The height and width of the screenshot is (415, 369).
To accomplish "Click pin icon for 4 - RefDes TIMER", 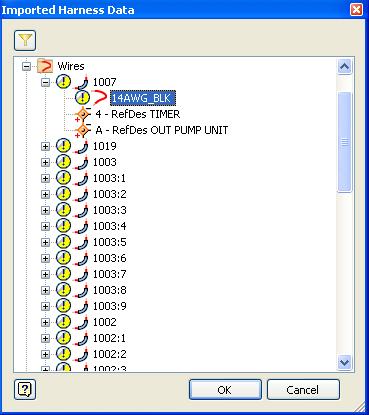I will tap(83, 114).
